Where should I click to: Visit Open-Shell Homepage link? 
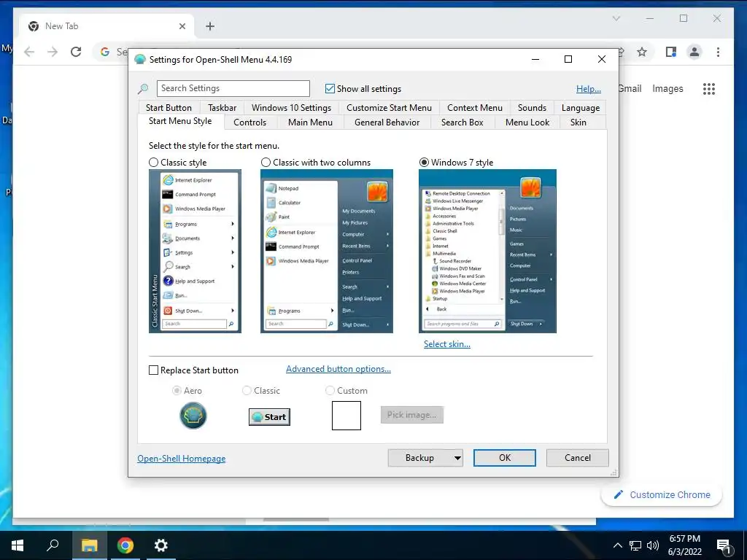[182, 459]
